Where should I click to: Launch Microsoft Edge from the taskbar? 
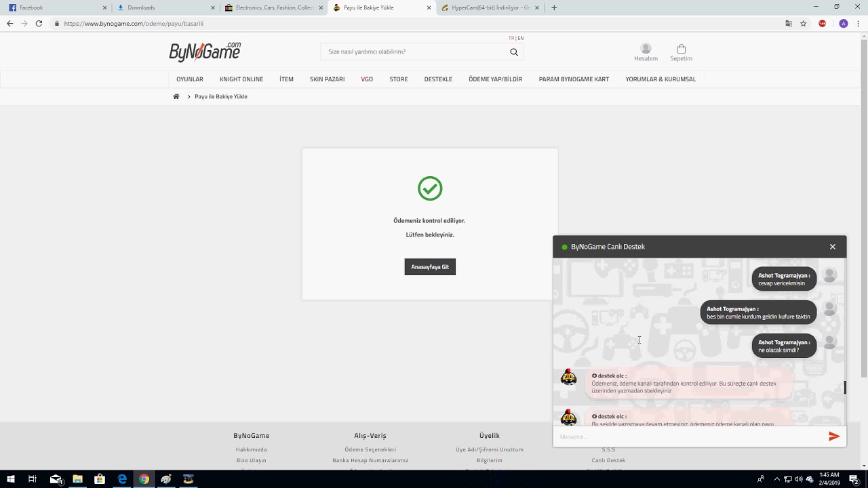point(122,479)
